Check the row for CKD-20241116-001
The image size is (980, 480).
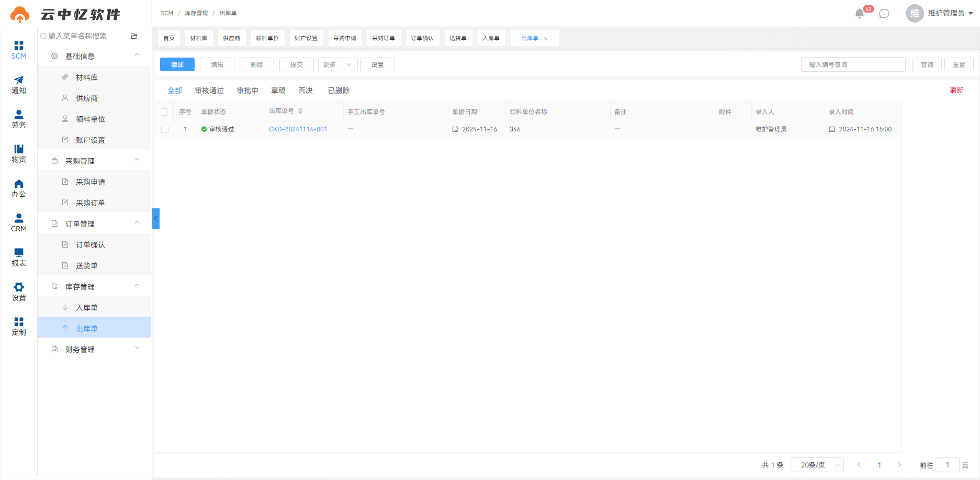pyautogui.click(x=165, y=129)
